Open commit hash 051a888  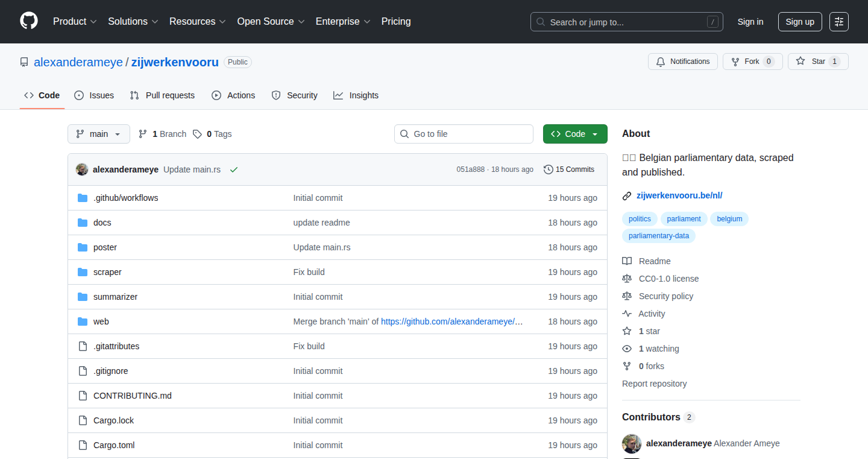470,169
